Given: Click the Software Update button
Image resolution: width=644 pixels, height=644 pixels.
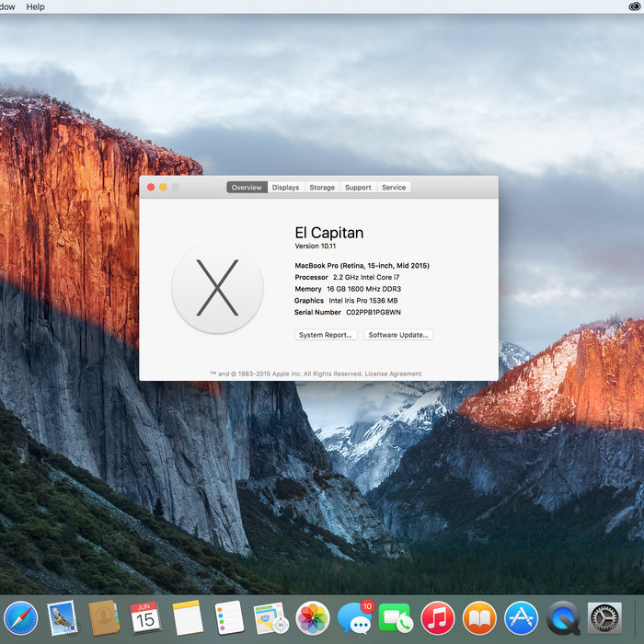Looking at the screenshot, I should [x=398, y=335].
